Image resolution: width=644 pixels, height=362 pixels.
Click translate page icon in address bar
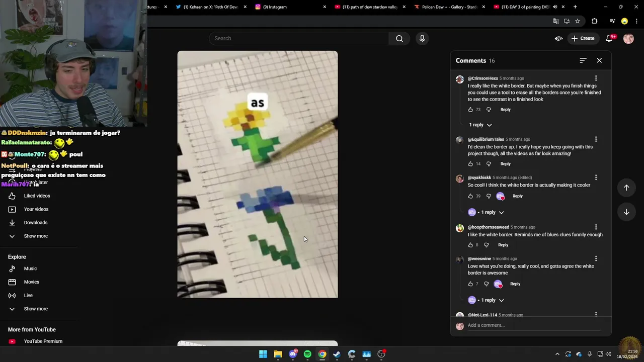pyautogui.click(x=556, y=21)
